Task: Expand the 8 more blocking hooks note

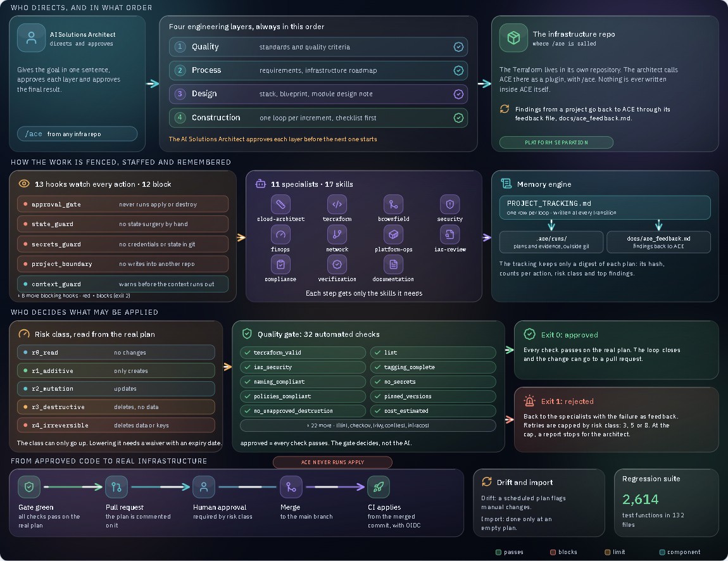Action: click(x=74, y=296)
